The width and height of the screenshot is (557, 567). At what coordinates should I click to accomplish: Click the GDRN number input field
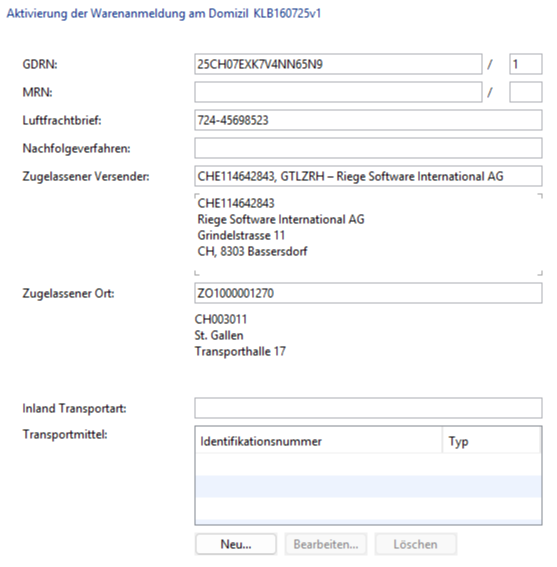click(338, 64)
